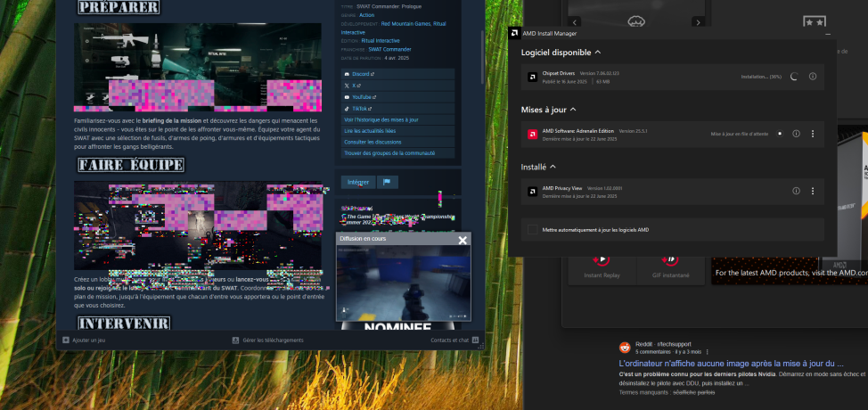Click the queued update indicator for Adrenalin

point(780,134)
